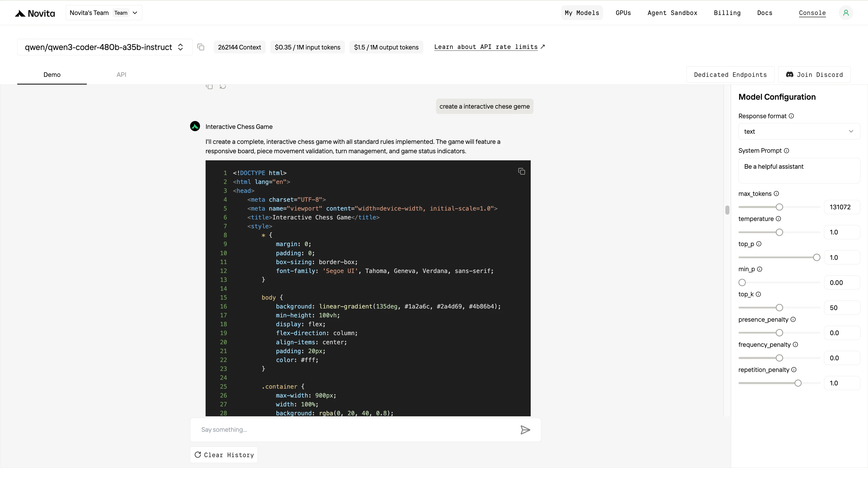Open My Models in the navigation
This screenshot has height=481, width=868.
click(582, 13)
